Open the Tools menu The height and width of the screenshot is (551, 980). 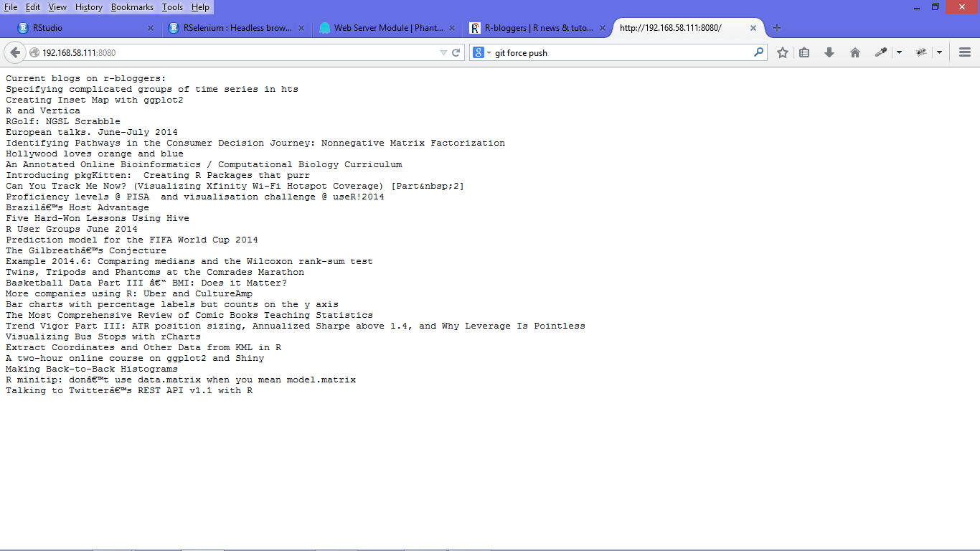click(x=172, y=6)
